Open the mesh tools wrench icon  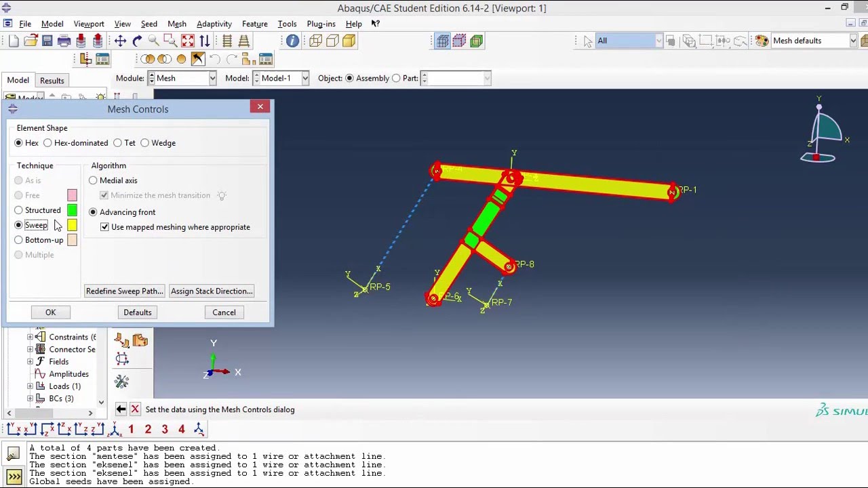122,382
